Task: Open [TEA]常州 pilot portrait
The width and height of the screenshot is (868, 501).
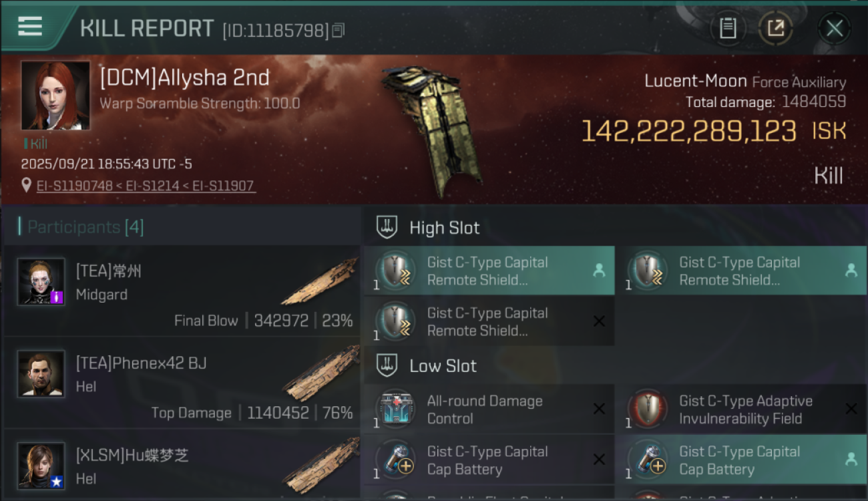Action: [x=41, y=282]
